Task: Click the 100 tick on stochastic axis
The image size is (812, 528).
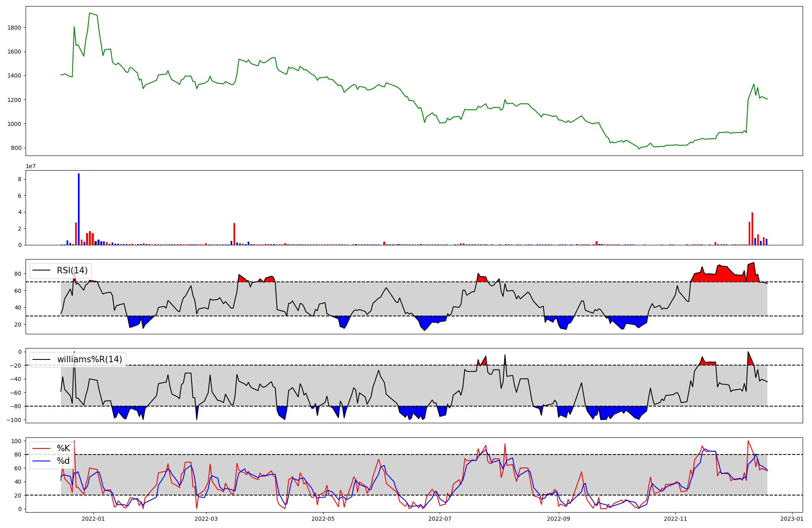Action: pyautogui.click(x=16, y=441)
